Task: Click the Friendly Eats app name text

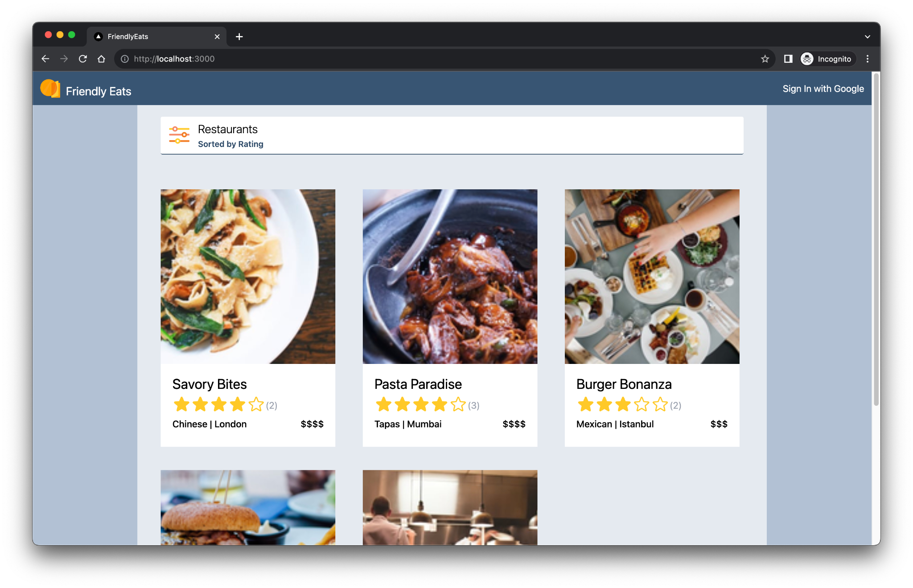Action: point(99,90)
